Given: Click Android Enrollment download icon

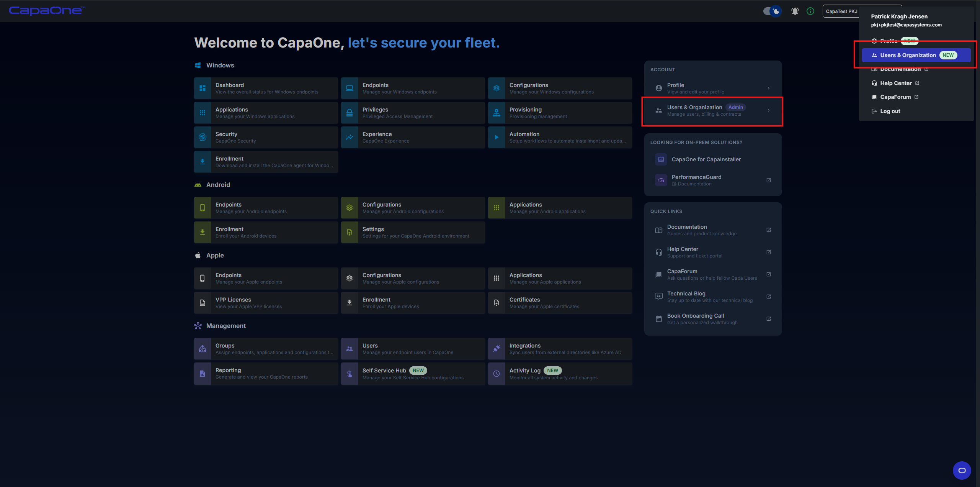Looking at the screenshot, I should pos(203,232).
